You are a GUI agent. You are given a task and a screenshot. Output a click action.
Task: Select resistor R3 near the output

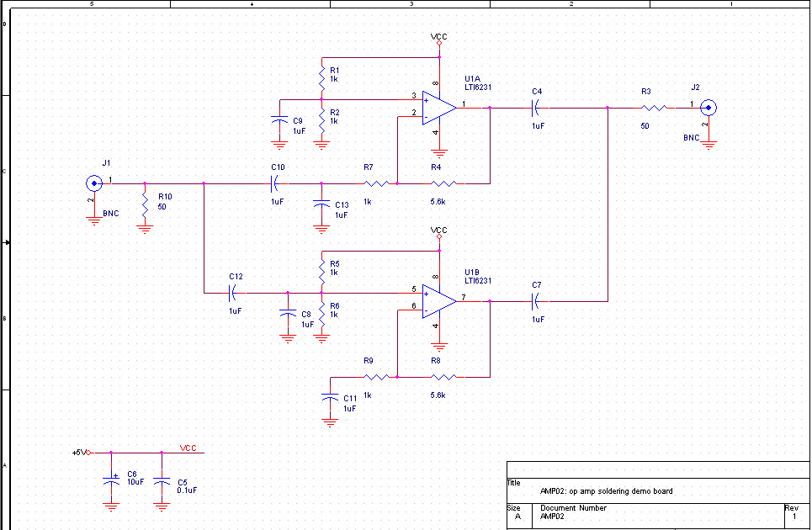[x=654, y=108]
